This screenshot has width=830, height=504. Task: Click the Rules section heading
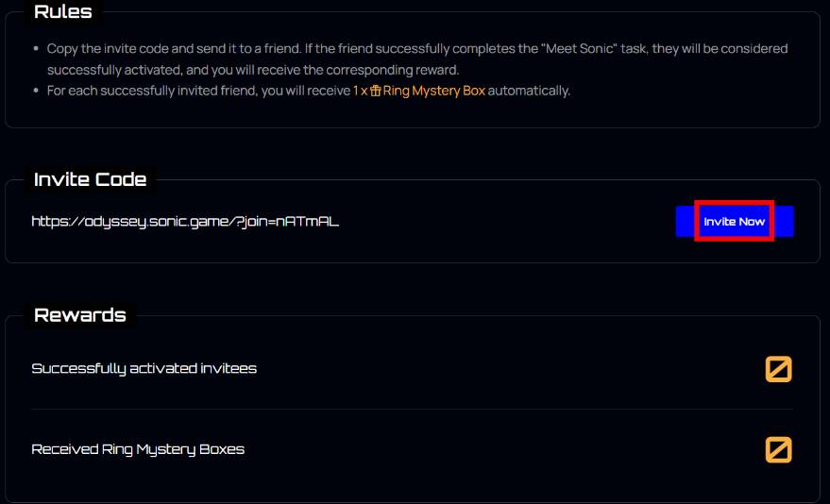[63, 11]
